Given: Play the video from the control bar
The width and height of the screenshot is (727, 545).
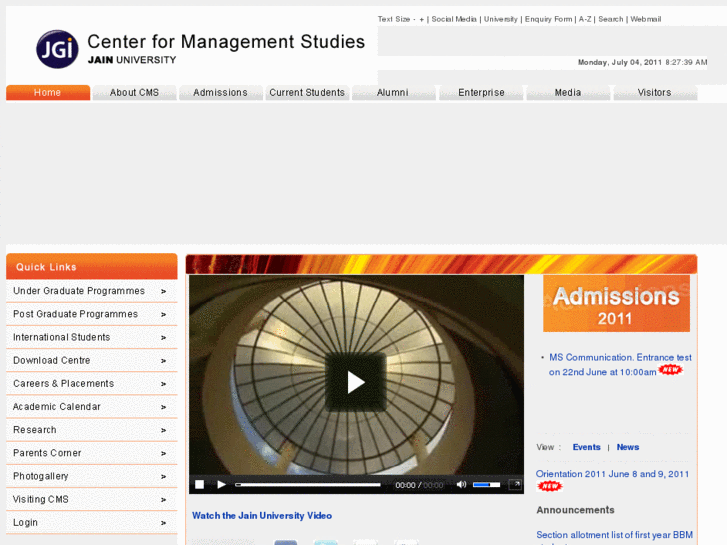Looking at the screenshot, I should coord(222,484).
